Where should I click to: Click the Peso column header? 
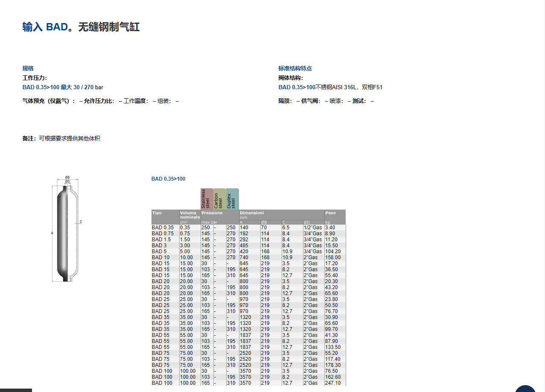click(330, 213)
